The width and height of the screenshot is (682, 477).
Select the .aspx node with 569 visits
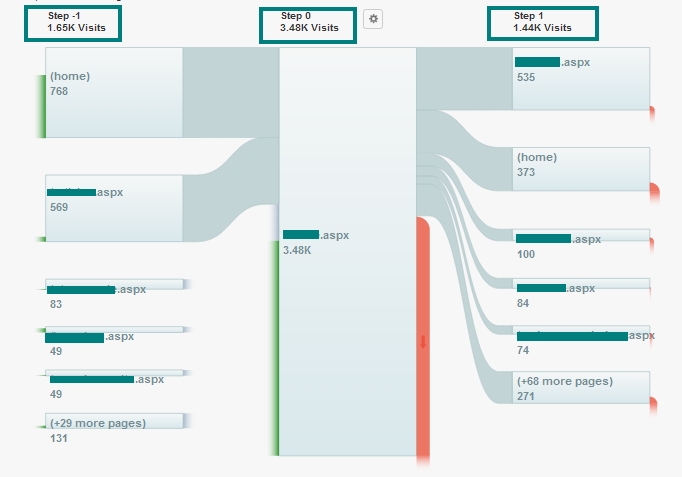tap(114, 208)
